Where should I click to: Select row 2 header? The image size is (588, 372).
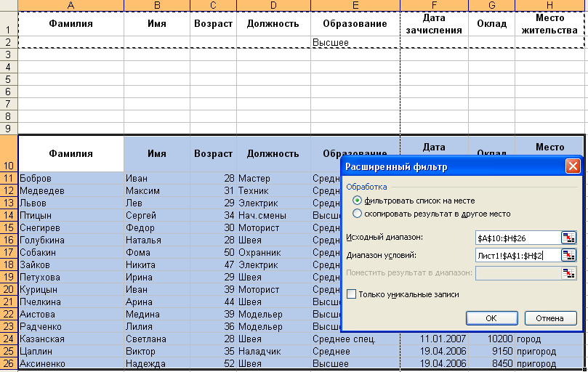8,42
